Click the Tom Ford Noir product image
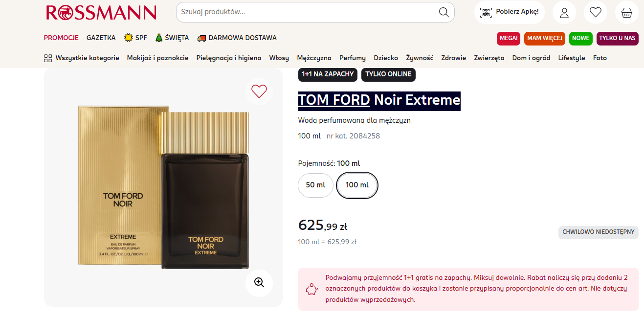The width and height of the screenshot is (644, 318). (x=163, y=188)
